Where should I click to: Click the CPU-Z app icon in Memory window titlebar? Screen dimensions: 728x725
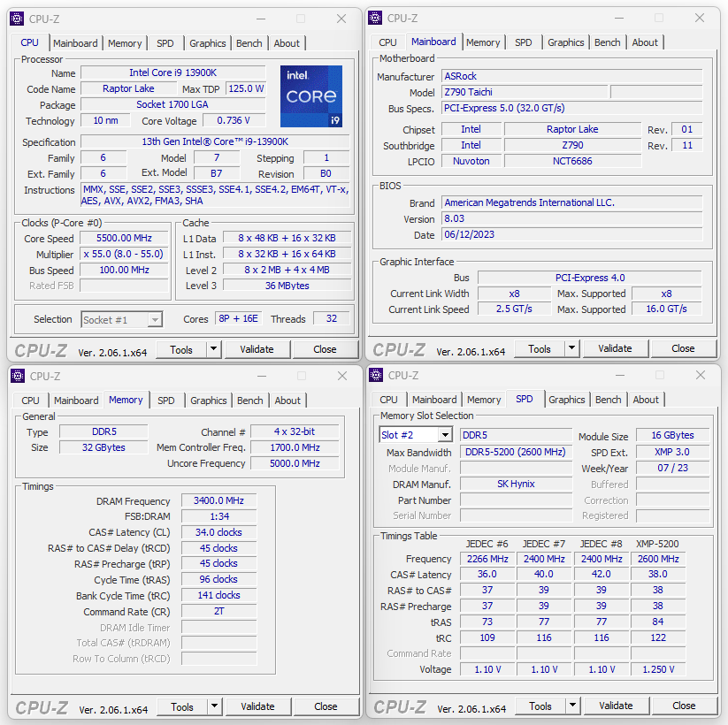[x=18, y=376]
